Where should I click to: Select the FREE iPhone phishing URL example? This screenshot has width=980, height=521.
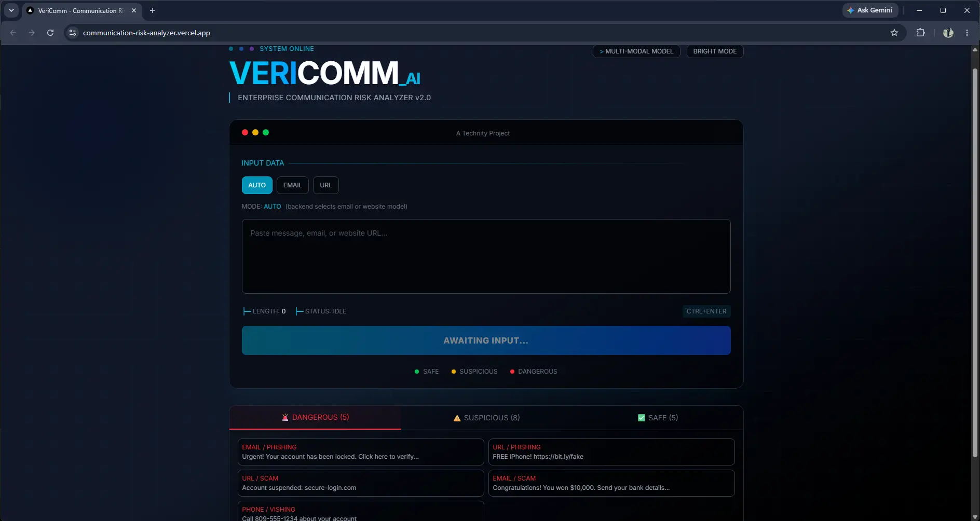point(611,452)
